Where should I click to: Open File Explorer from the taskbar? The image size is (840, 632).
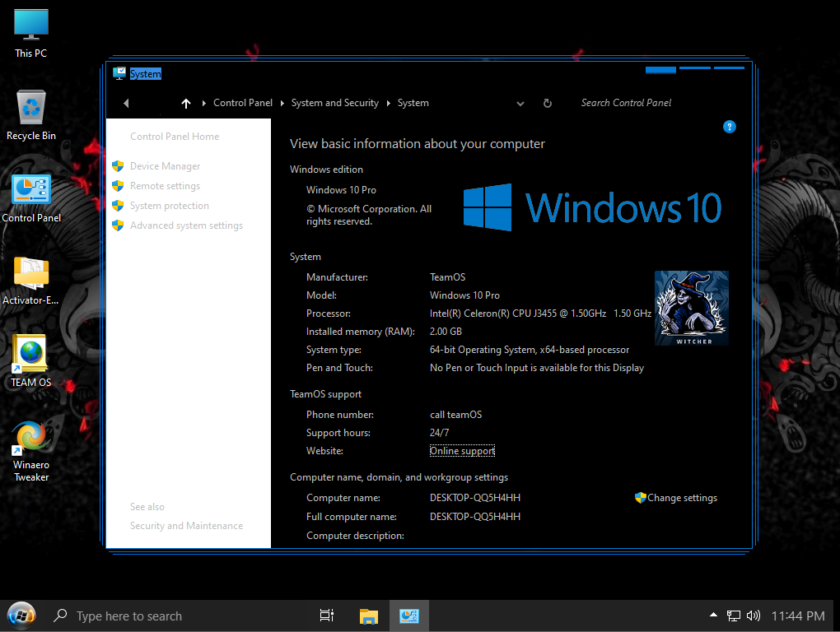pos(369,616)
